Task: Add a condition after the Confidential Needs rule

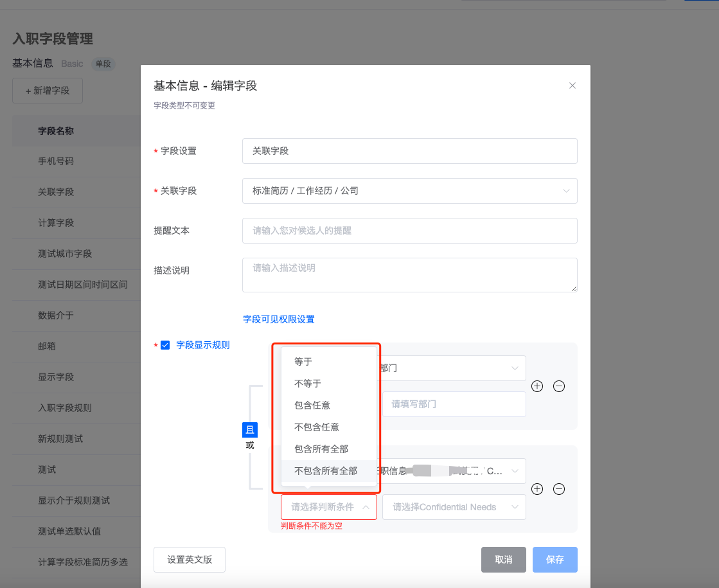Action: coord(537,489)
